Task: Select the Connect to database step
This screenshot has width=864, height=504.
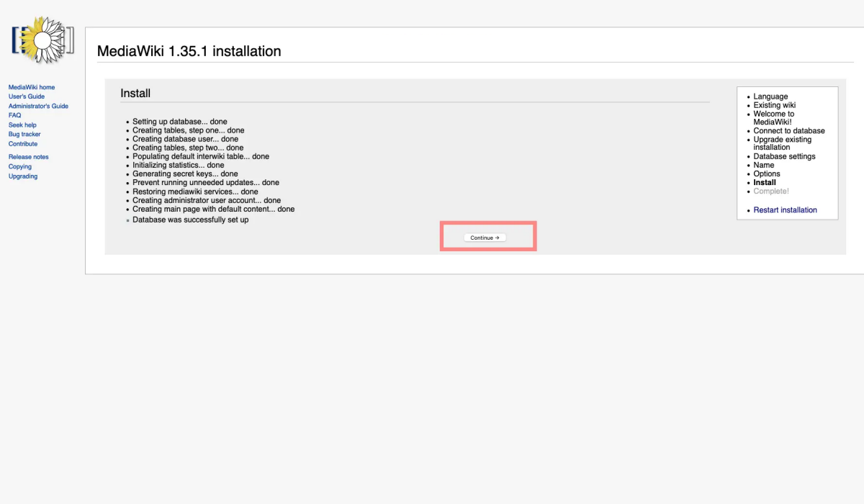Action: 789,131
